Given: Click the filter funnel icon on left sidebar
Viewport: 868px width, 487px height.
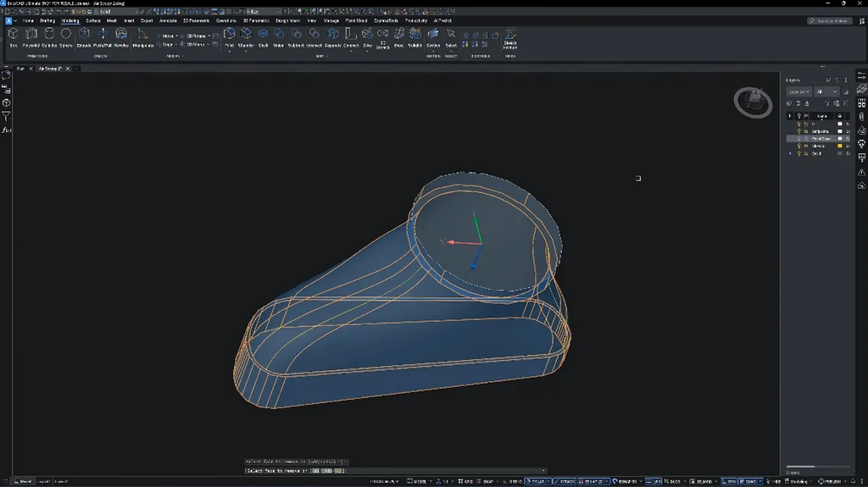Looking at the screenshot, I should (x=6, y=116).
